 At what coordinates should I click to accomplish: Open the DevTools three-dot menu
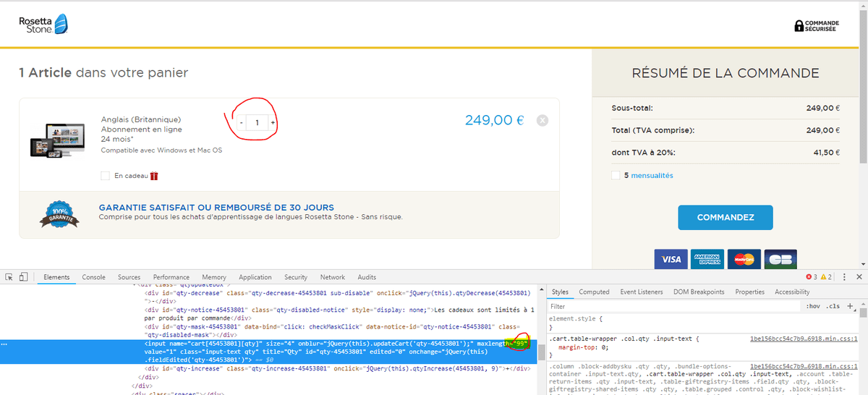(844, 277)
